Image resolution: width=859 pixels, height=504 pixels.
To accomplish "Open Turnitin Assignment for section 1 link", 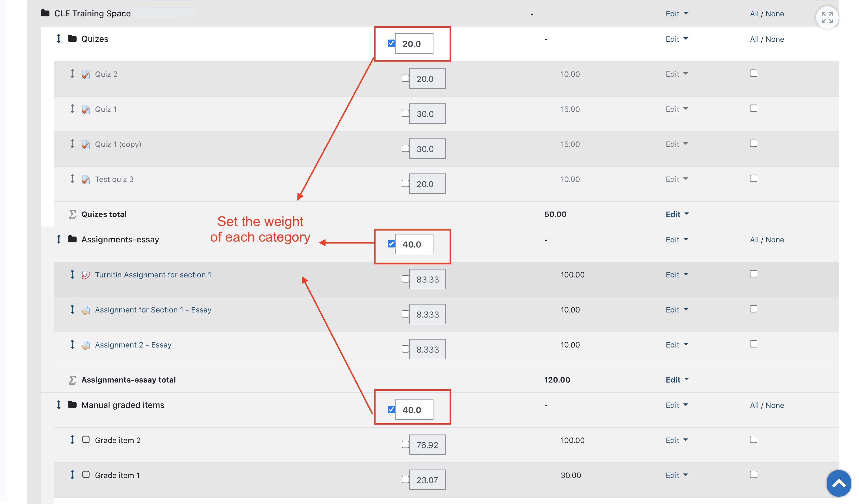I will 153,275.
